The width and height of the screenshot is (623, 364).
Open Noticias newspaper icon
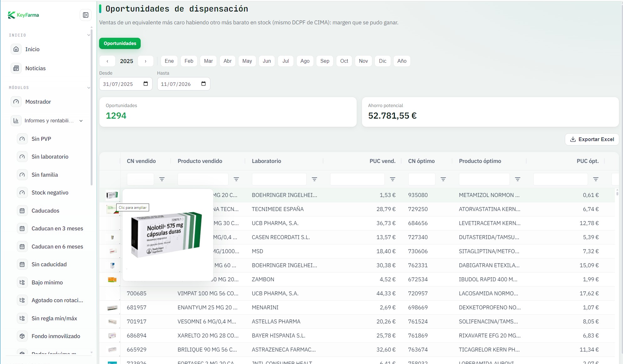click(x=16, y=68)
